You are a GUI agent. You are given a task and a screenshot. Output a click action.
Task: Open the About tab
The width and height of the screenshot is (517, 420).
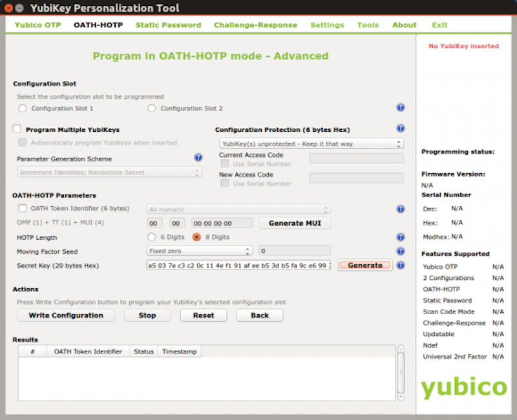(x=405, y=25)
